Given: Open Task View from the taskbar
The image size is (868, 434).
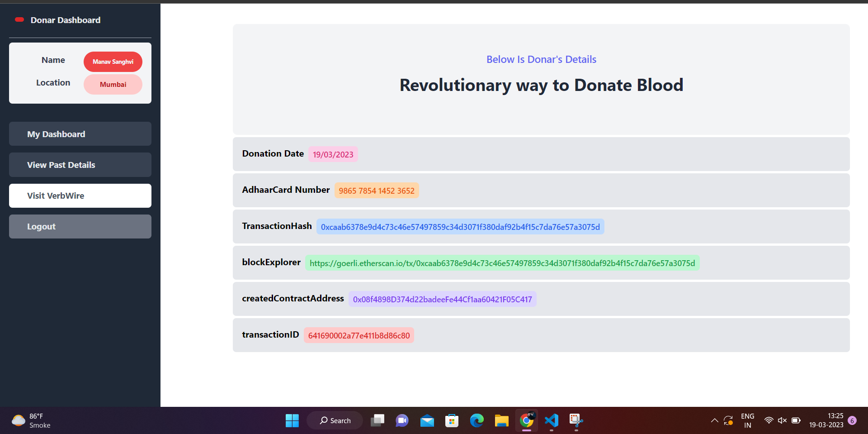Looking at the screenshot, I should [377, 420].
